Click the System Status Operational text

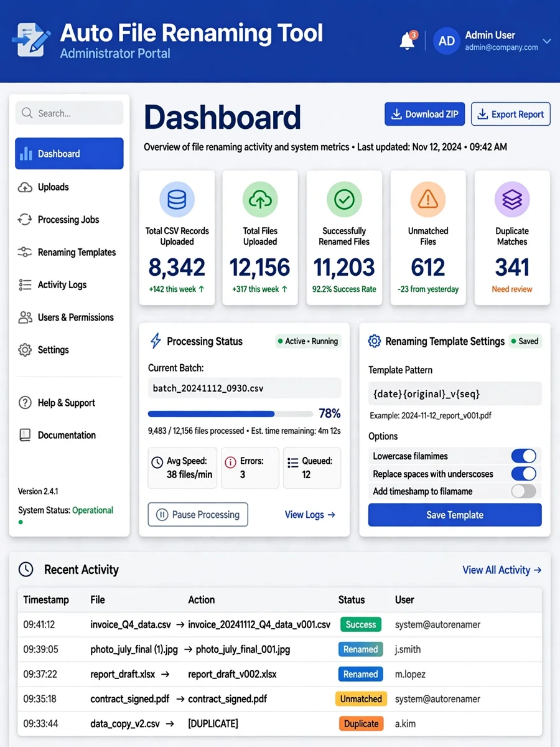[x=92, y=510]
